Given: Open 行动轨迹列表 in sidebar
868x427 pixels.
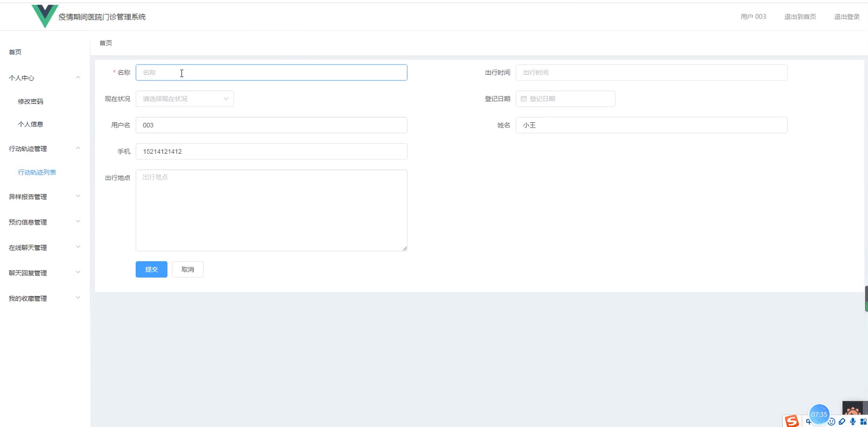Looking at the screenshot, I should tap(37, 172).
